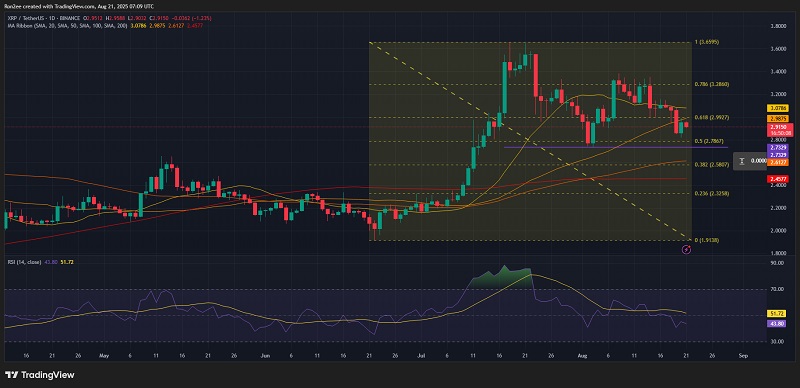The width and height of the screenshot is (800, 388).
Task: Click the 3.8000 price scale tick
Action: 778,26
